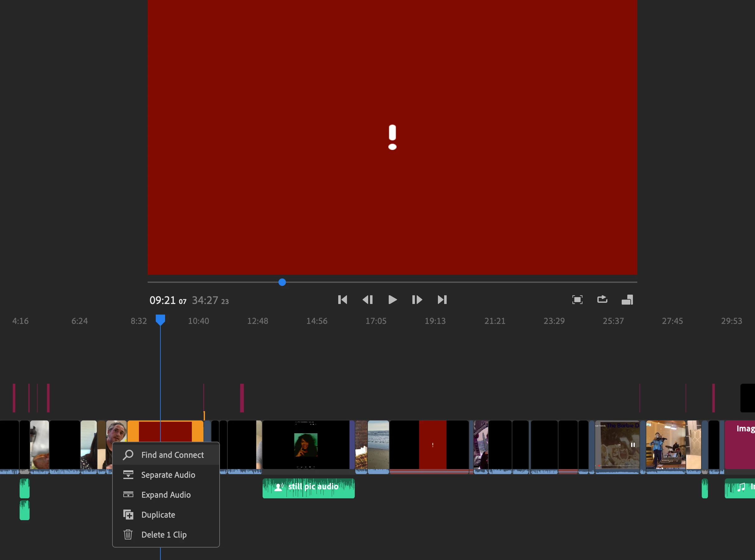Select the violinist band clip thumbnail
Screen dimensions: 755x560
(666, 445)
